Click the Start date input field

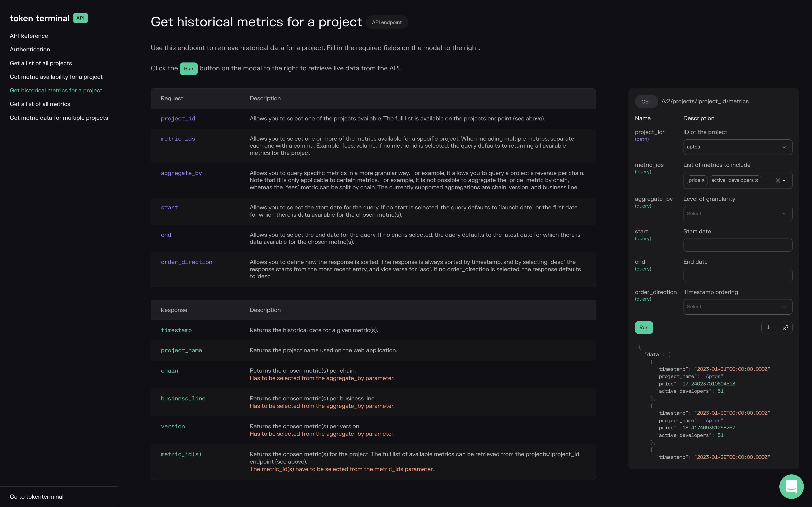click(x=737, y=245)
